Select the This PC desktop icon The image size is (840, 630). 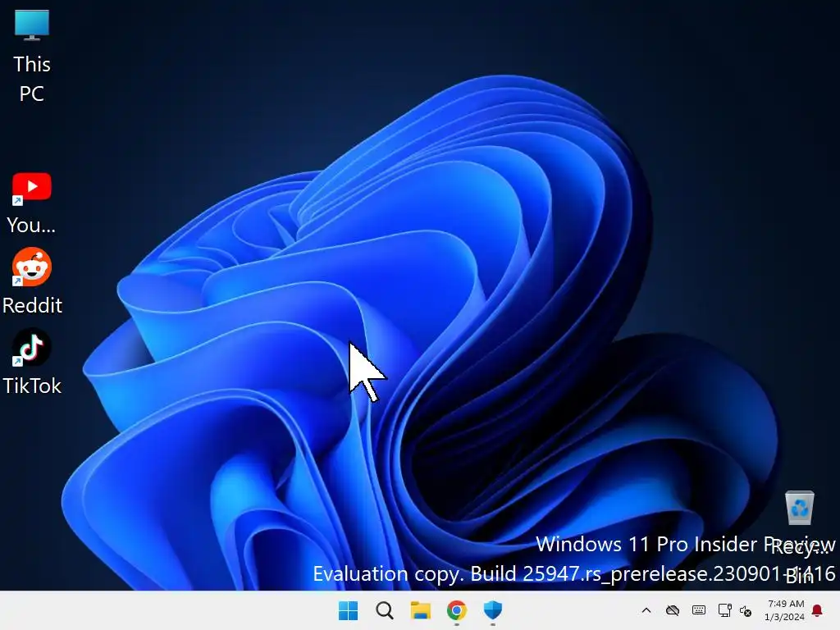click(32, 56)
